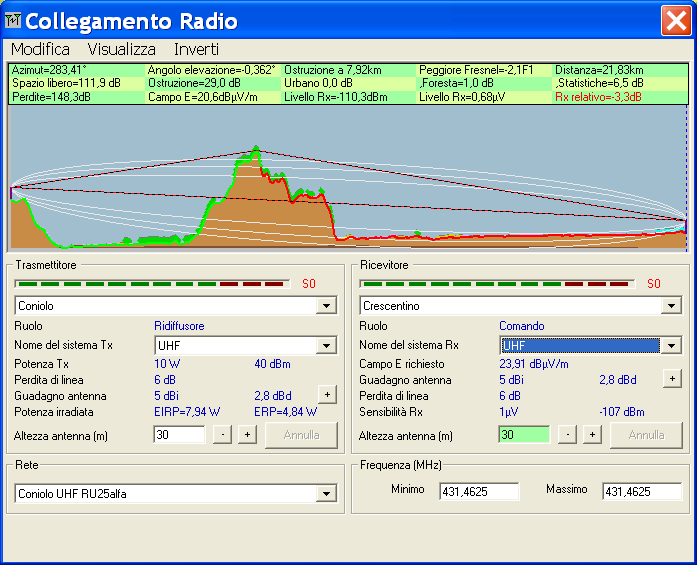Click the Livello Rx=-110,3dBm value
Screen dimensions: 697x565
tap(336, 97)
